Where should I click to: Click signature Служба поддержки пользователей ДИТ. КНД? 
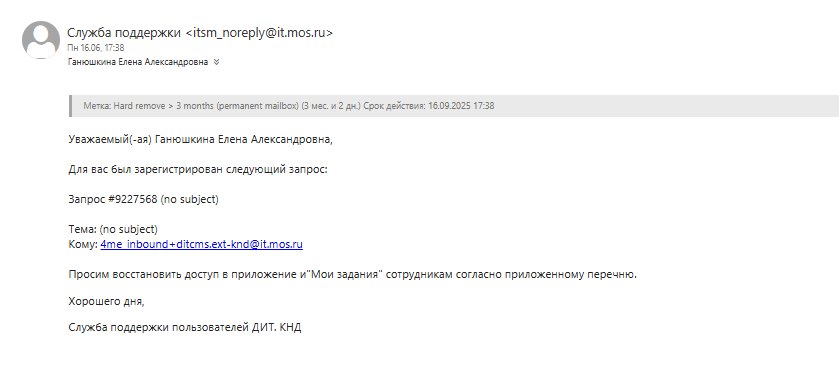[x=185, y=327]
